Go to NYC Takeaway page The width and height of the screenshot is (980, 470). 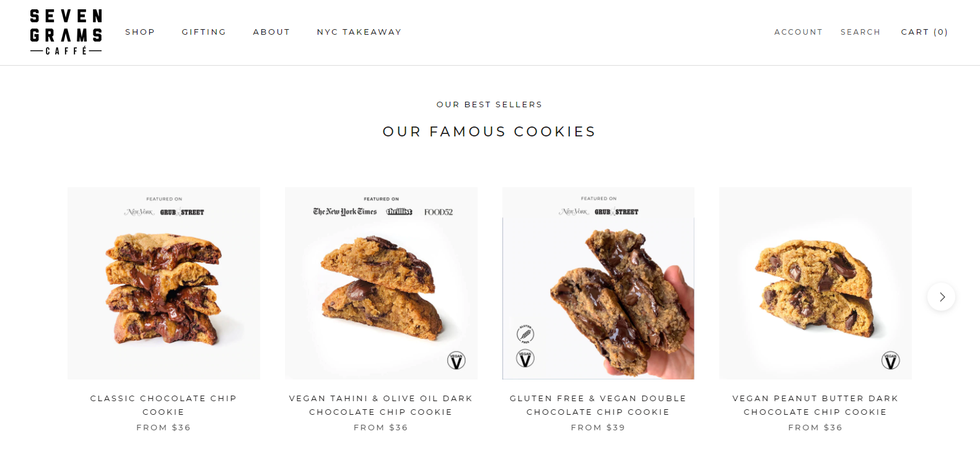pyautogui.click(x=359, y=32)
